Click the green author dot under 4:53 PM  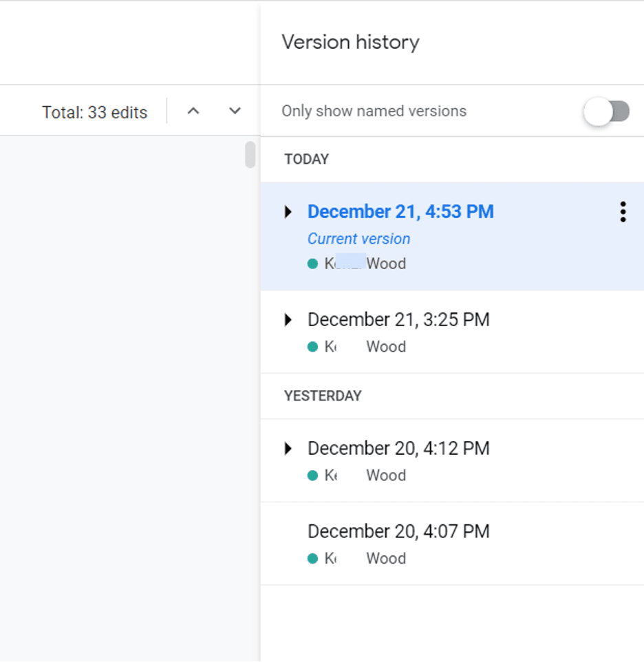pos(313,264)
